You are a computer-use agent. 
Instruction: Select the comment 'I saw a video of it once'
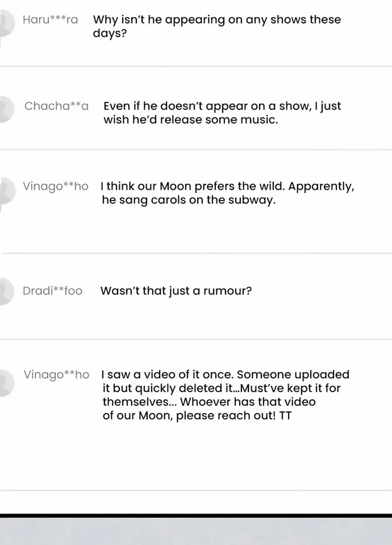pos(225,395)
